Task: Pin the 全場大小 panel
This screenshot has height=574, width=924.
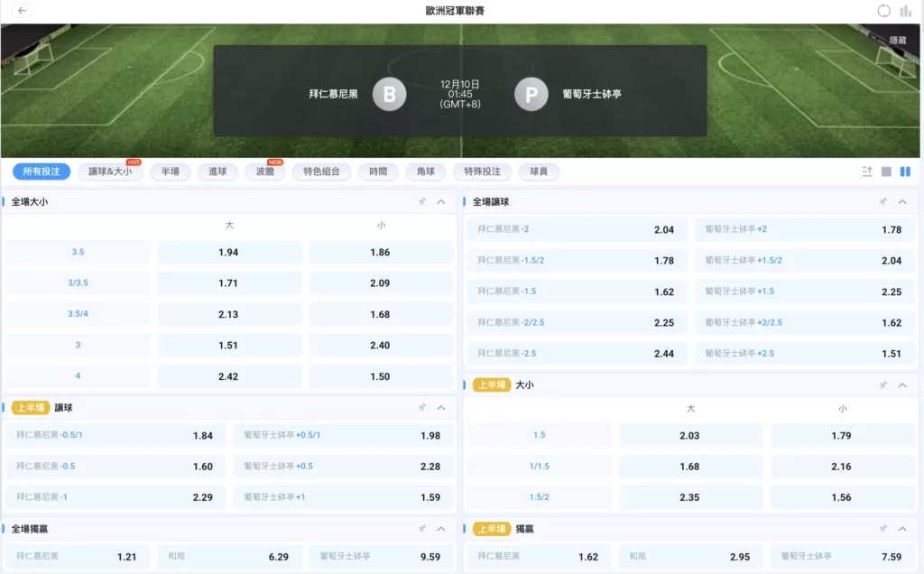Action: [421, 201]
